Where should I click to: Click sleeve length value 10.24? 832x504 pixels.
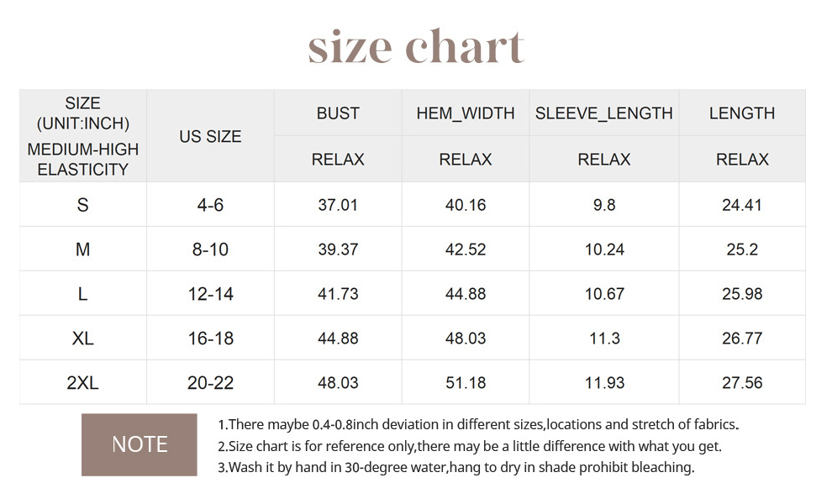coord(604,249)
